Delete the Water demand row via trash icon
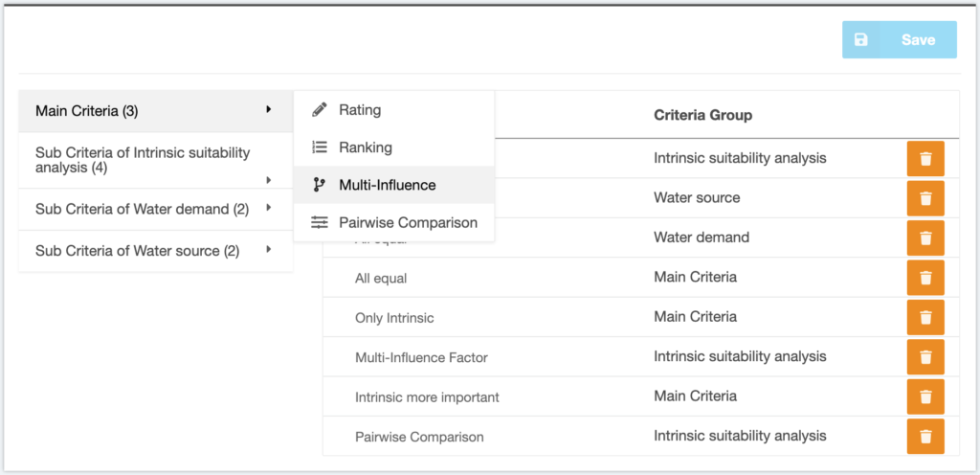 click(925, 238)
